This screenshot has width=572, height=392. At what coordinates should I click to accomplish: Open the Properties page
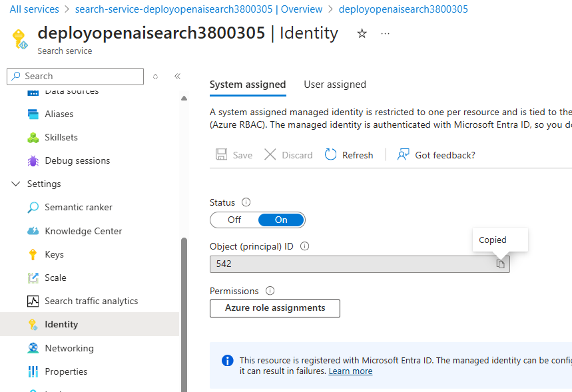(66, 371)
